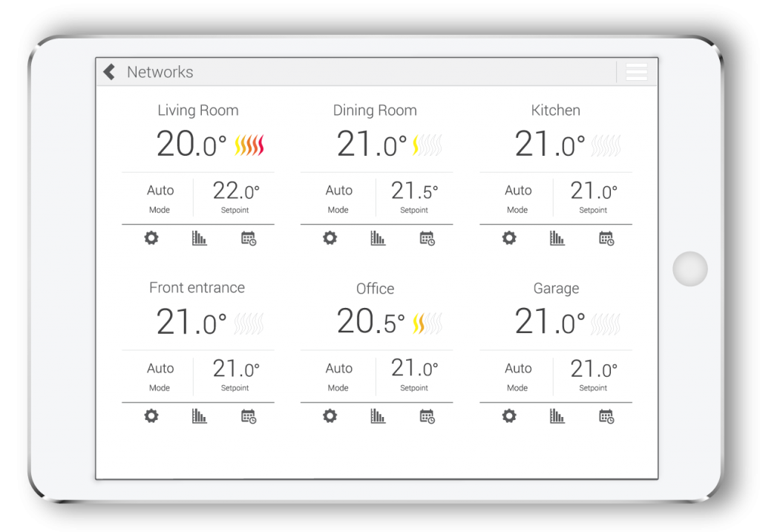Click Dining Room heating waves indicator
760x532 pixels.
coord(427,145)
